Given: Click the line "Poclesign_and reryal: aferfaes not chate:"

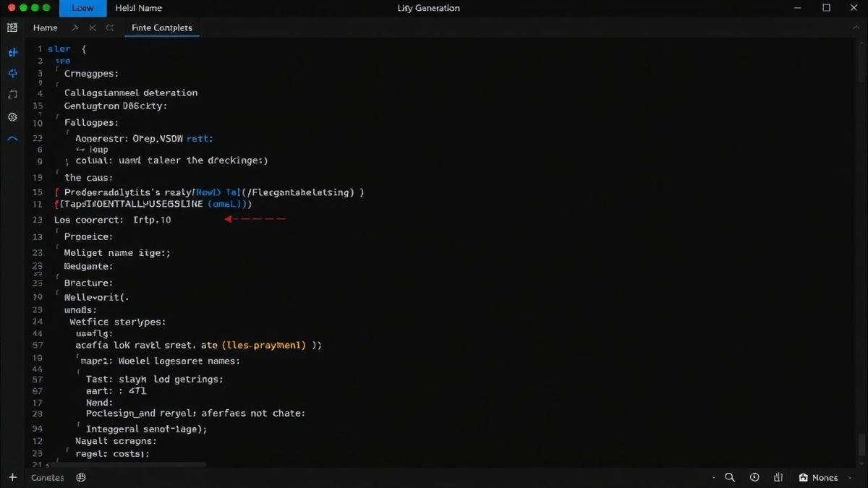Looking at the screenshot, I should (x=195, y=414).
